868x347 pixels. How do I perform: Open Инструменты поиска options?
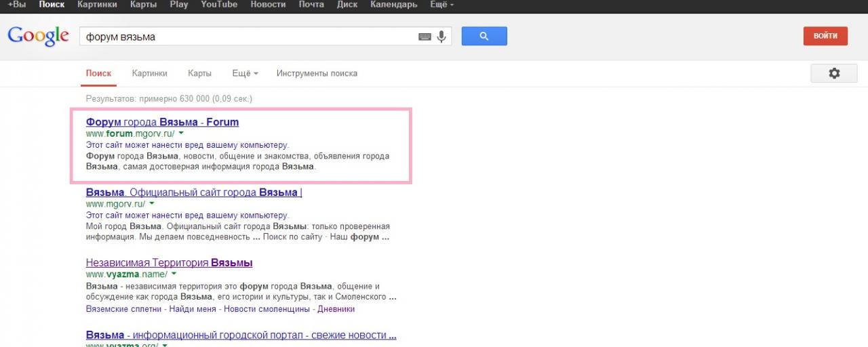pyautogui.click(x=317, y=73)
